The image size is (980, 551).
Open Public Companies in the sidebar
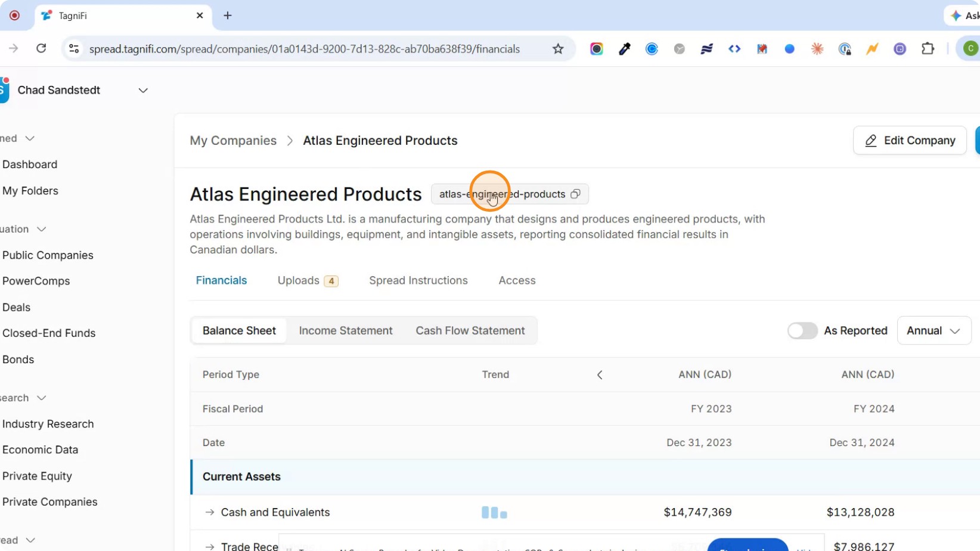pyautogui.click(x=48, y=255)
